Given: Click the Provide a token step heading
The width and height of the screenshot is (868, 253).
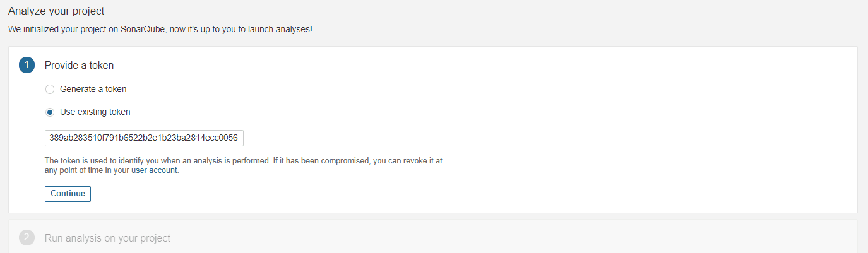Looking at the screenshot, I should tap(79, 65).
